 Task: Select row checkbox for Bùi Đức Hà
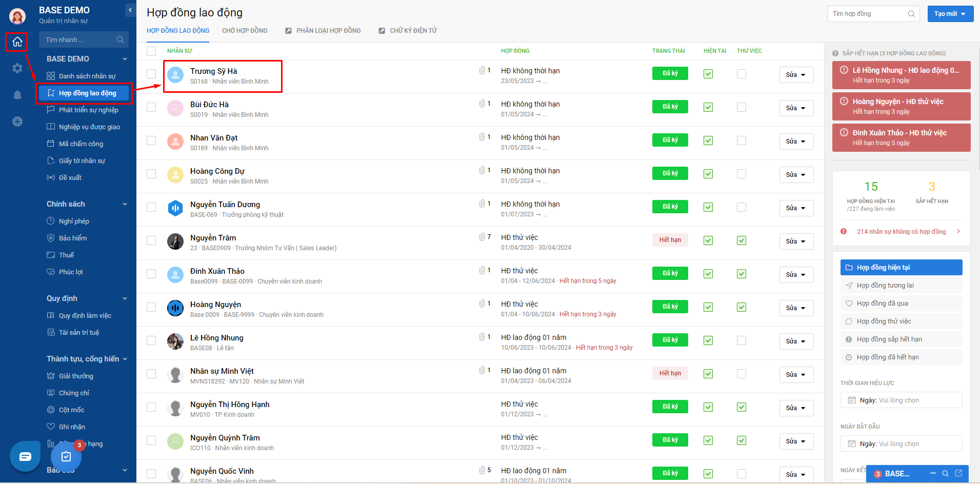coord(151,107)
